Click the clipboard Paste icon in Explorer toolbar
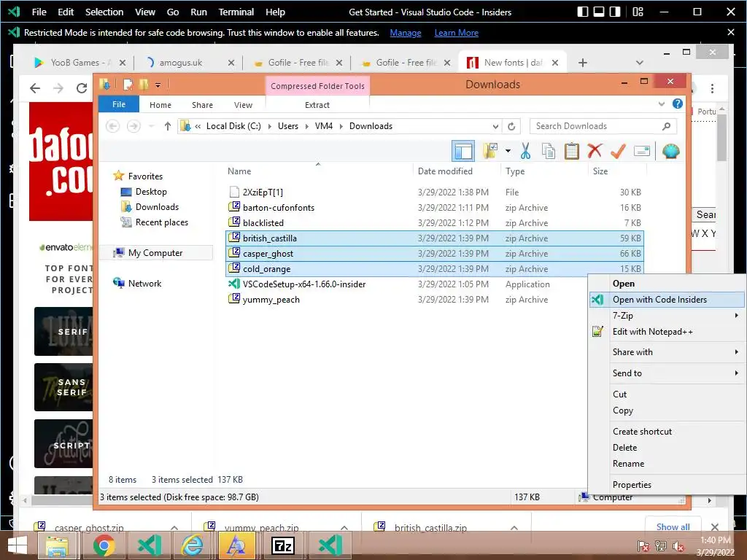 click(571, 152)
